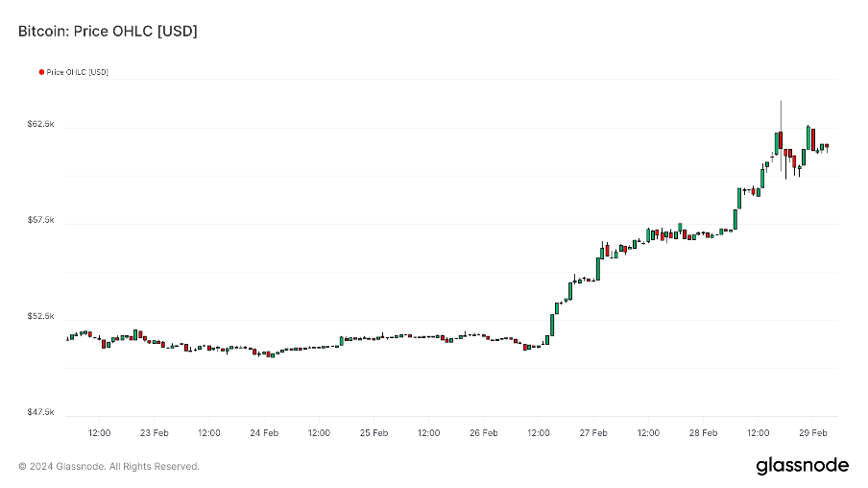Select the $62.5k y-axis label
This screenshot has height=488, width=868.
point(41,124)
